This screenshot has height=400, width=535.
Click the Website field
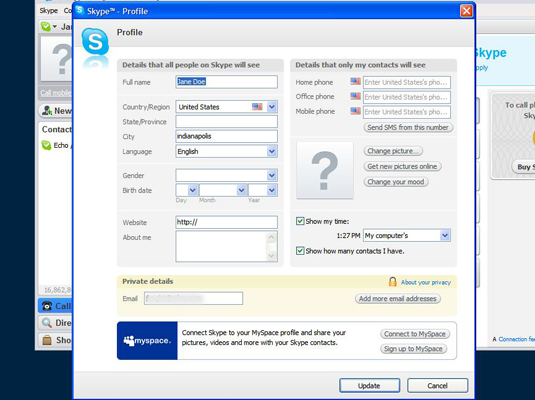pos(227,222)
